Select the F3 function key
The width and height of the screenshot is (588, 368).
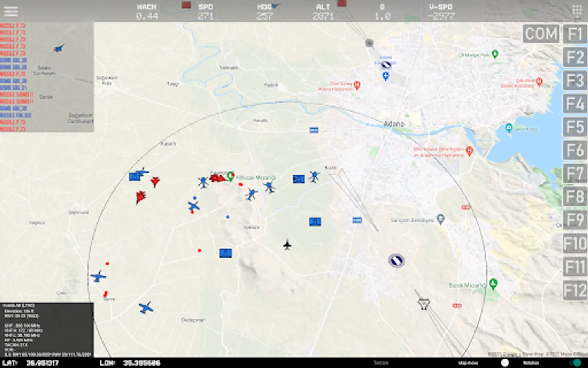tap(575, 81)
